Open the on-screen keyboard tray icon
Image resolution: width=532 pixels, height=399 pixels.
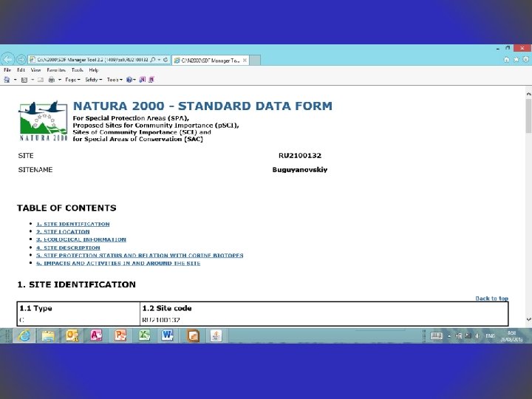(437, 336)
